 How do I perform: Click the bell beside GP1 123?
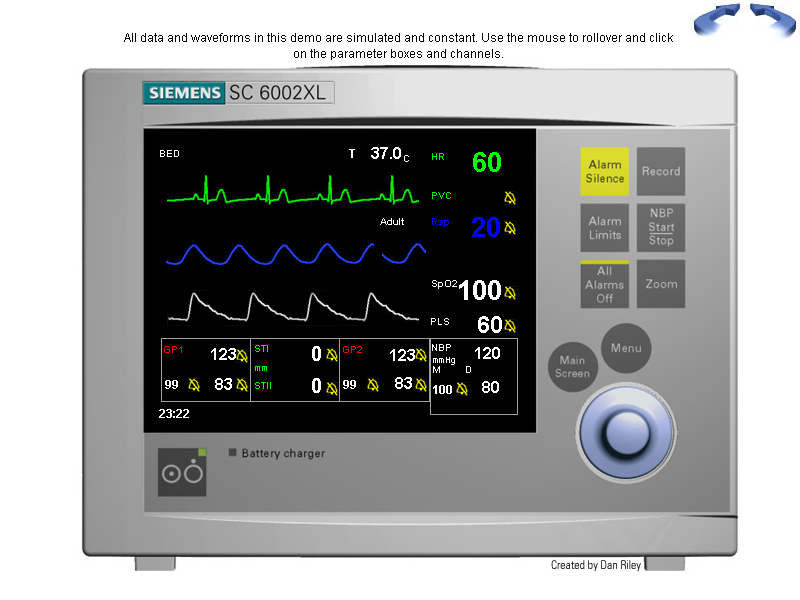coord(242,356)
